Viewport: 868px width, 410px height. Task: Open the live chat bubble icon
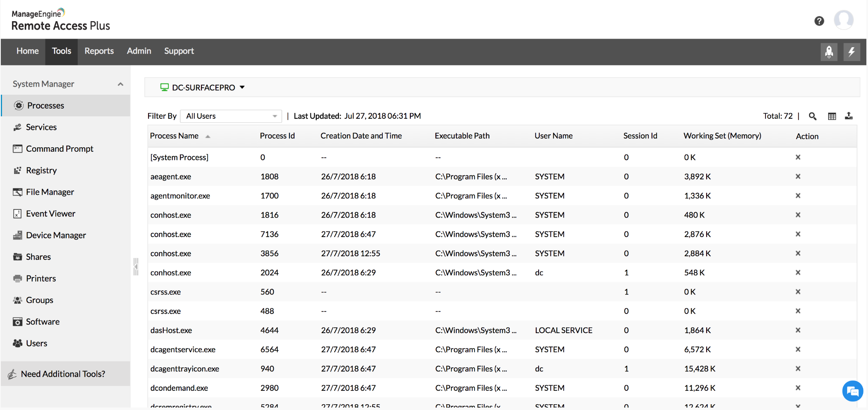pyautogui.click(x=853, y=391)
